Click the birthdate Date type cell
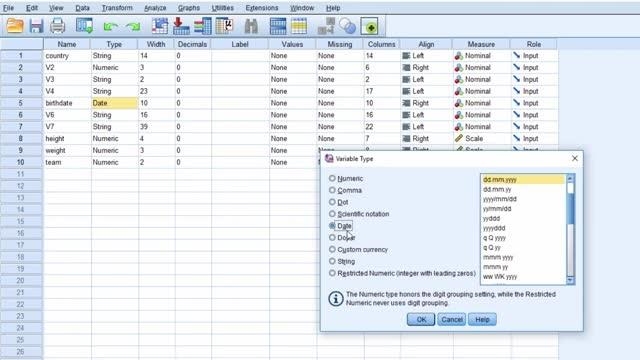The height and width of the screenshot is (360, 640). coord(114,103)
